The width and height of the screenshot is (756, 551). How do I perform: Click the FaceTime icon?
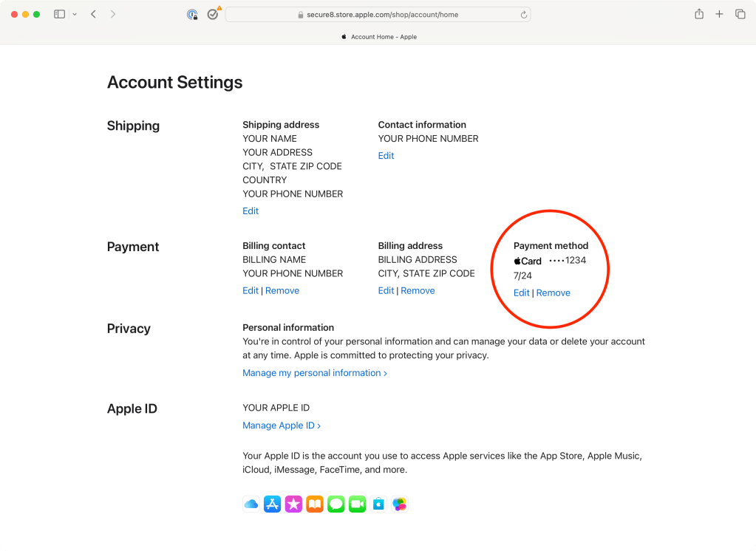pyautogui.click(x=358, y=504)
